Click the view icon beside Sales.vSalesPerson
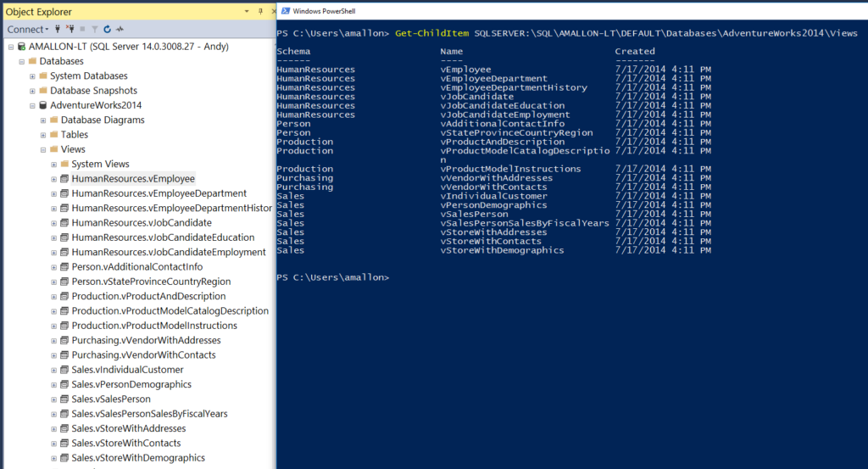The width and height of the screenshot is (868, 469). click(x=64, y=399)
